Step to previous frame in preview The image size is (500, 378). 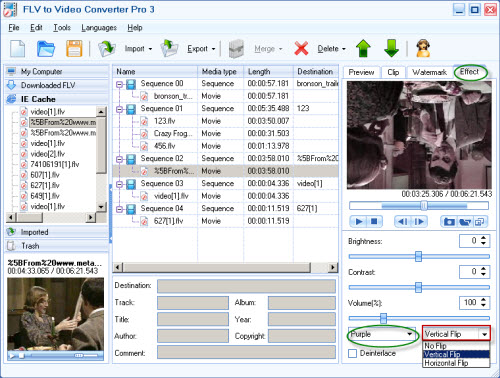coord(403,222)
